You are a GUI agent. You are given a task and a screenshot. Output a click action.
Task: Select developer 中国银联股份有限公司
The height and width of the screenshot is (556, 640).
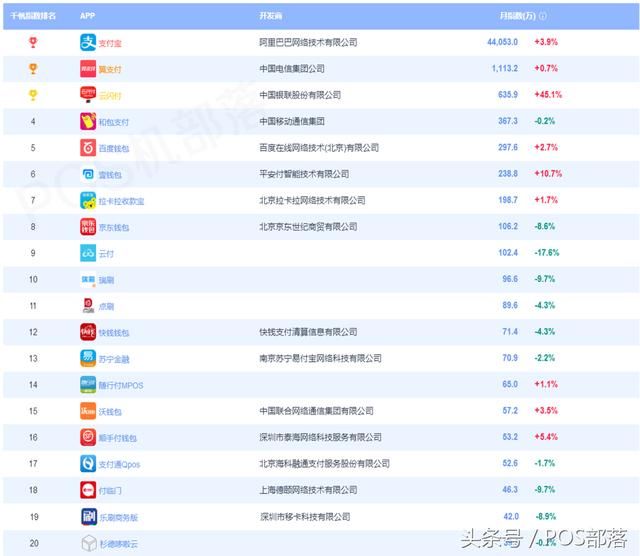tap(300, 95)
